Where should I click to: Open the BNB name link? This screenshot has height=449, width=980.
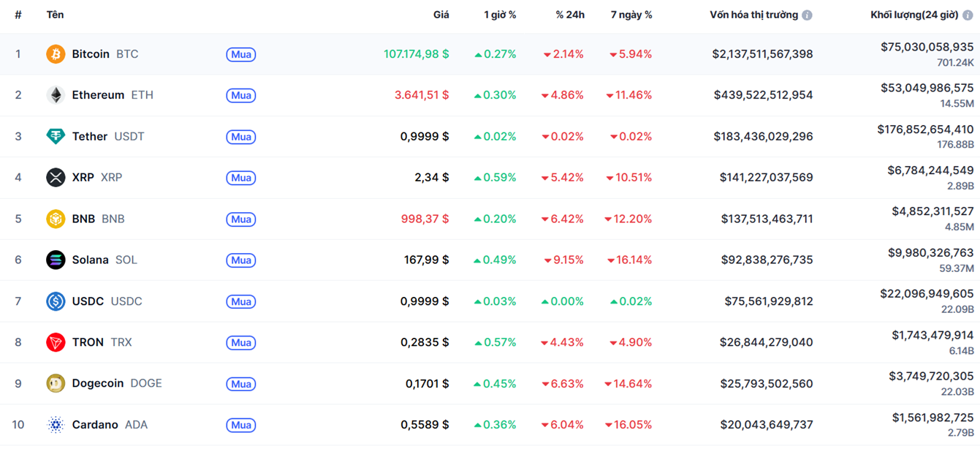pos(98,219)
